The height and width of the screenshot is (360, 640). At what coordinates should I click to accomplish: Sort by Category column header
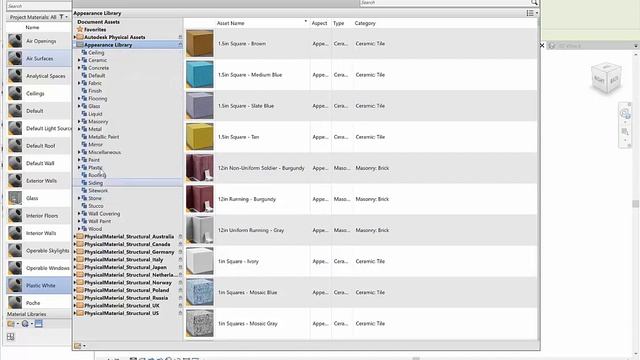365,23
